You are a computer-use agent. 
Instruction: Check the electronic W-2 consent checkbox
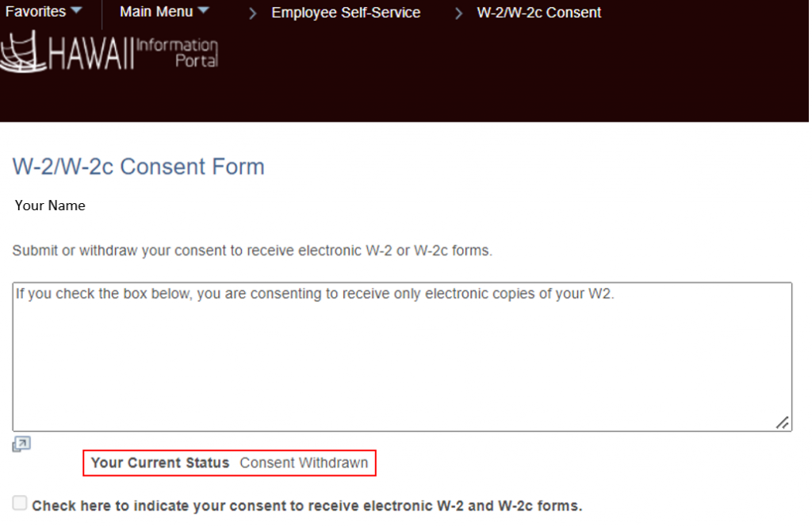pos(19,501)
